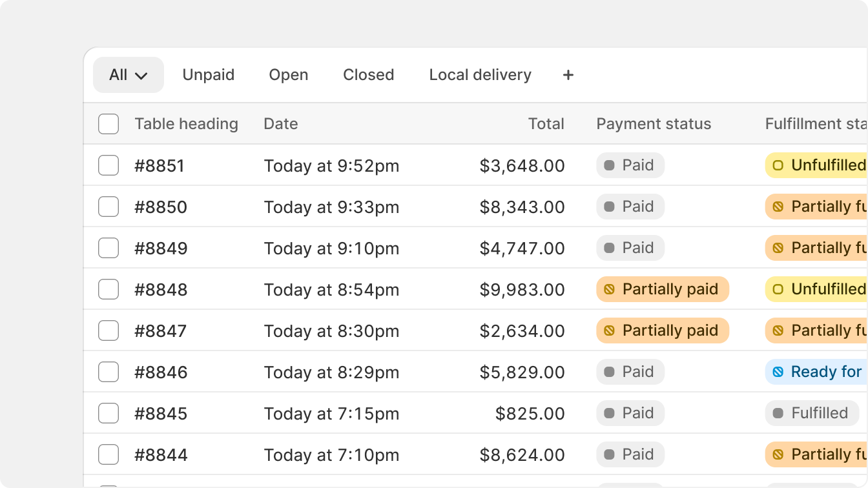868x488 pixels.
Task: Click Partially fulfilled badge for order #8844
Action: click(x=816, y=454)
